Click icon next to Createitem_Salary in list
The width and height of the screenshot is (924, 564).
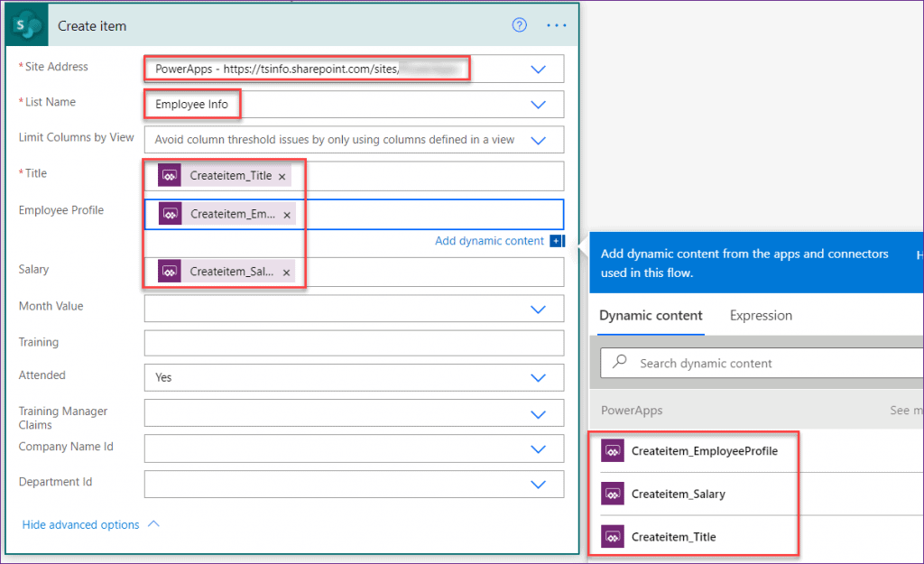(x=613, y=494)
